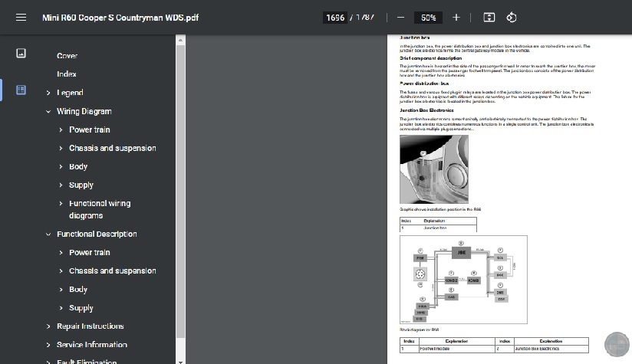
Task: Expand the Legend section chevron
Action: click(x=48, y=93)
